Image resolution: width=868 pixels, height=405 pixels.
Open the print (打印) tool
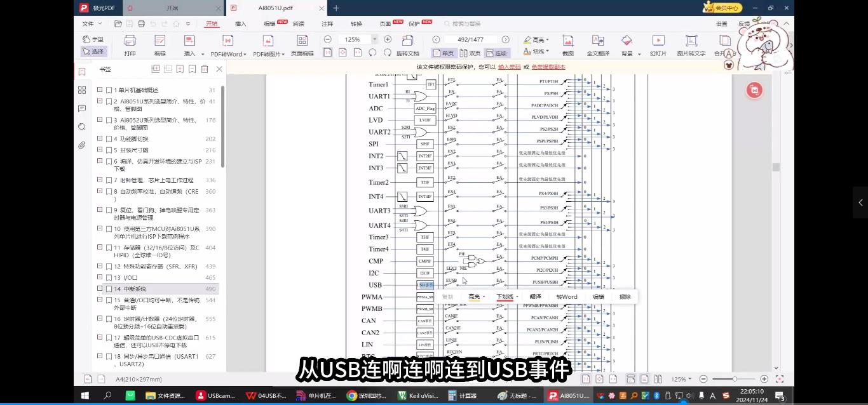[x=130, y=48]
